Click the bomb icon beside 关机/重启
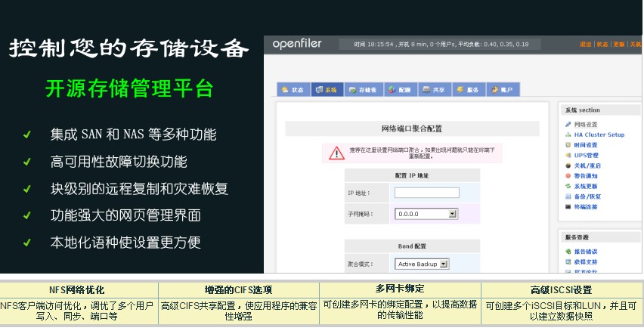644x334 pixels. click(x=568, y=165)
